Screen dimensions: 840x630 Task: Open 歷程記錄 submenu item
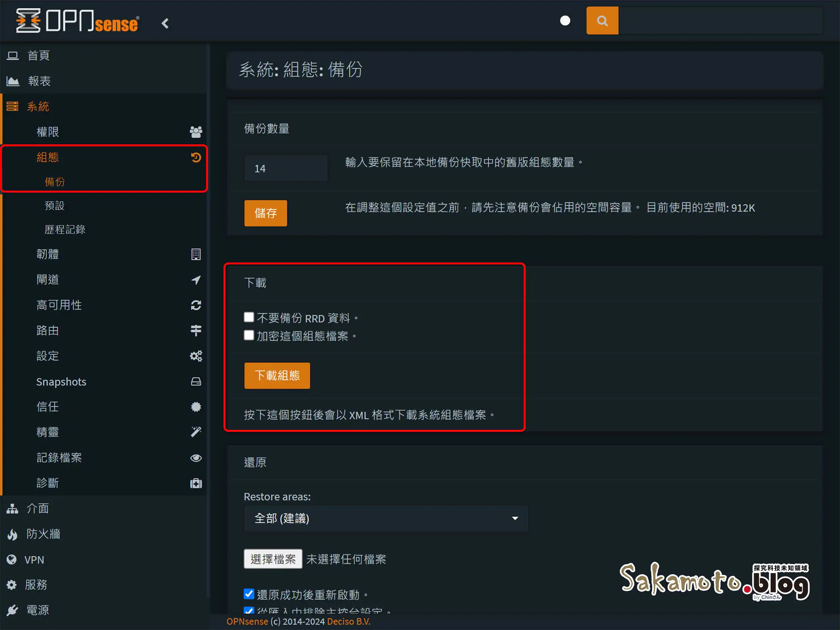65,229
